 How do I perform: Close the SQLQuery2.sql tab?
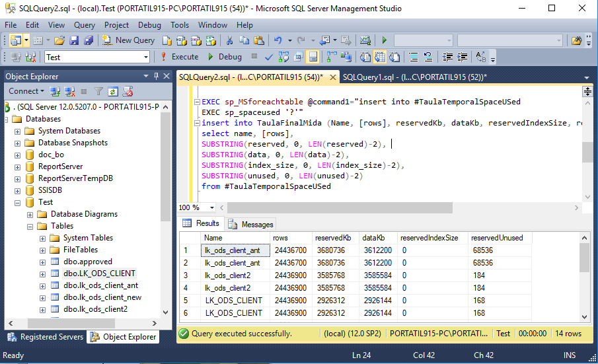[332, 77]
